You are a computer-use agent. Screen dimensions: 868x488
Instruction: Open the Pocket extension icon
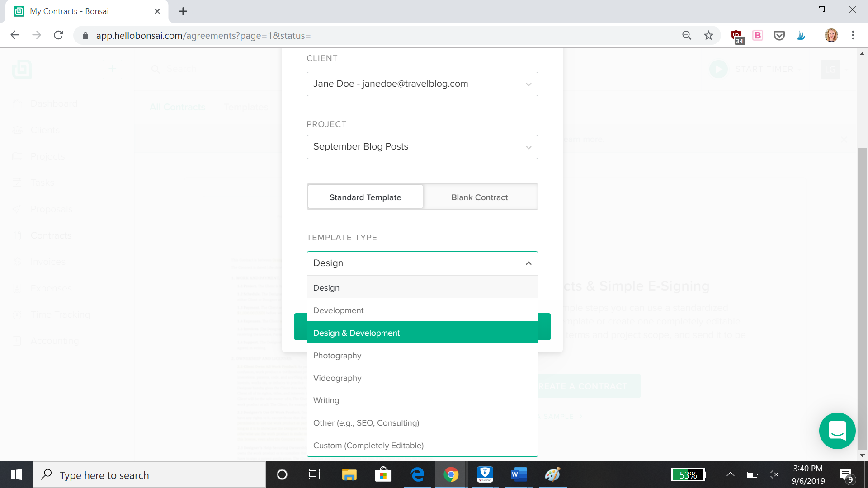tap(779, 35)
